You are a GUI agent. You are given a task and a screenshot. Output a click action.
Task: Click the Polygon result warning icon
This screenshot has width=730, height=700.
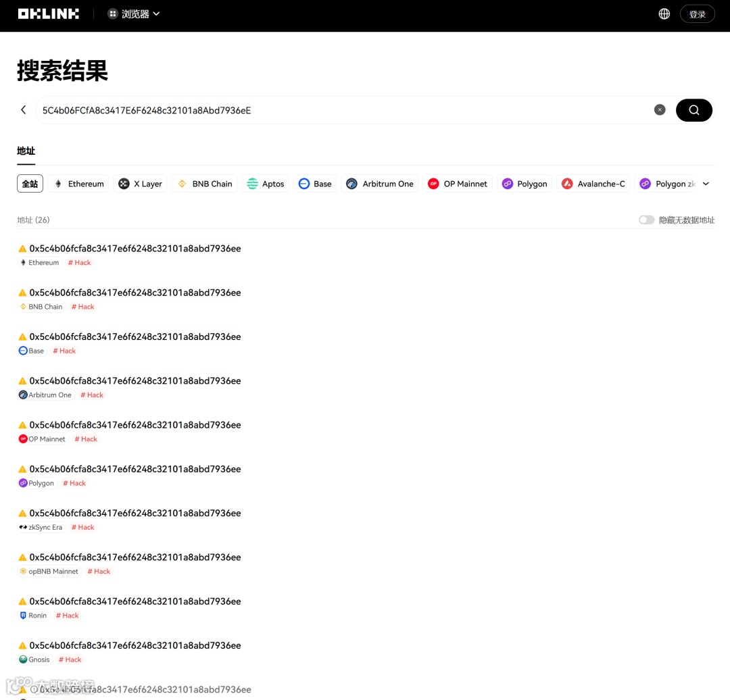click(22, 469)
